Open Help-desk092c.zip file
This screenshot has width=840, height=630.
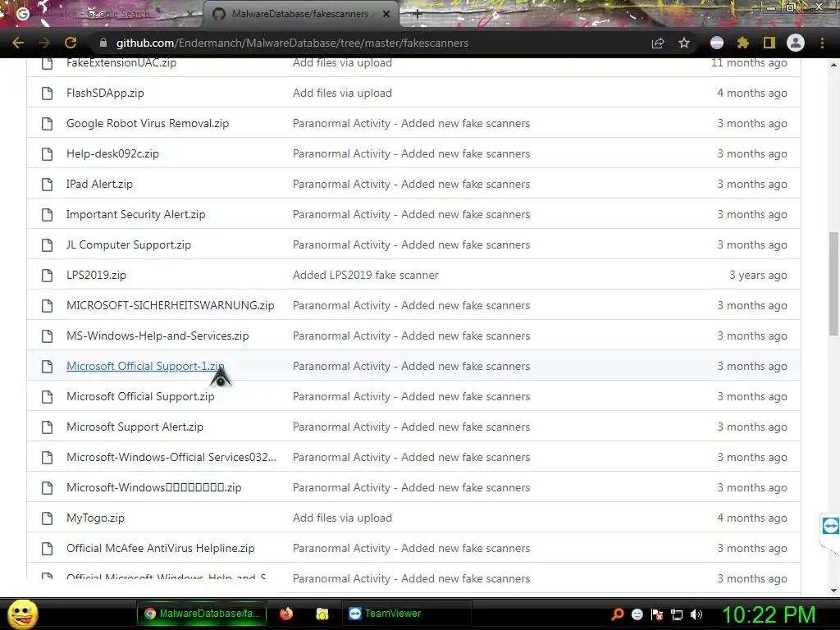[x=112, y=153]
